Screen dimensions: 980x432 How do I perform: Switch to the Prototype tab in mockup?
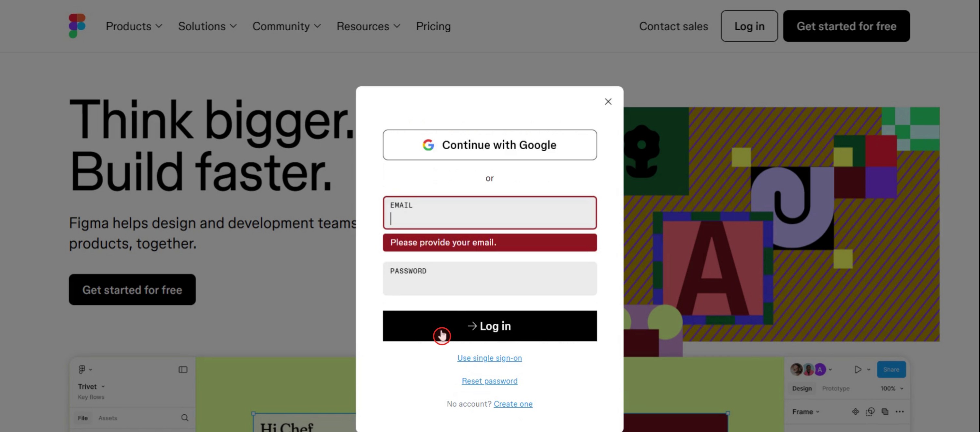pyautogui.click(x=835, y=388)
